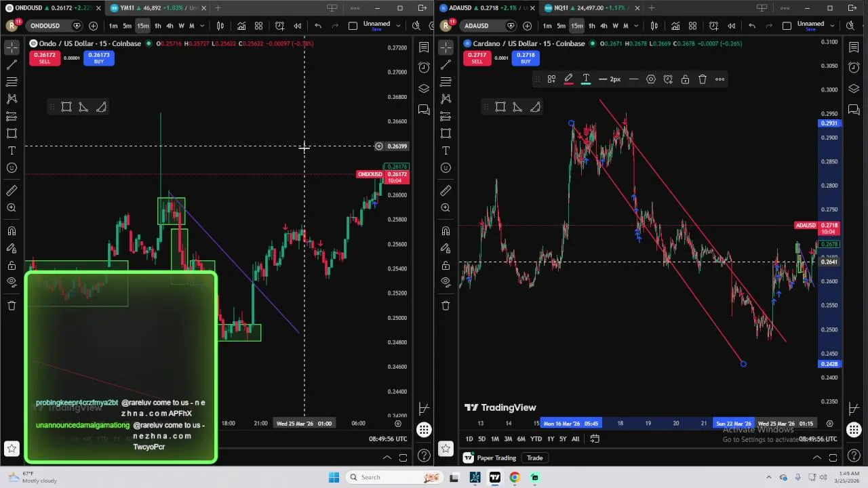
Task: Click BUY 0.26173 button on Ondo chart
Action: pyautogui.click(x=98, y=58)
